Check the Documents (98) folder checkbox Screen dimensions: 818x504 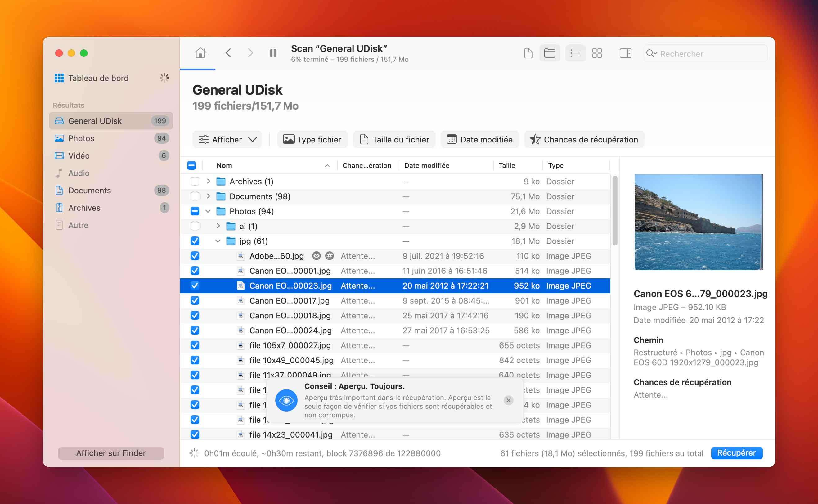coord(195,196)
